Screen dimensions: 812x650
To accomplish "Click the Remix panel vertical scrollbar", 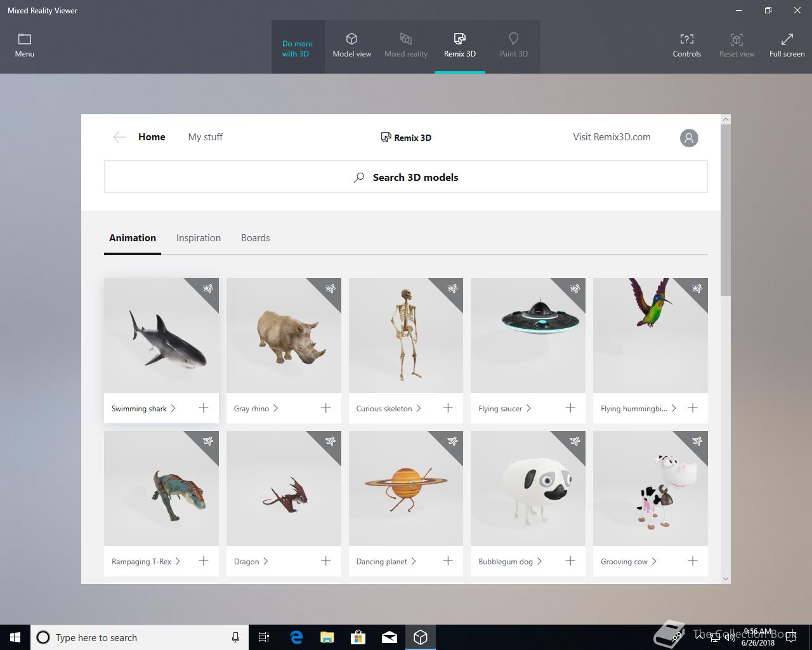I will [726, 209].
